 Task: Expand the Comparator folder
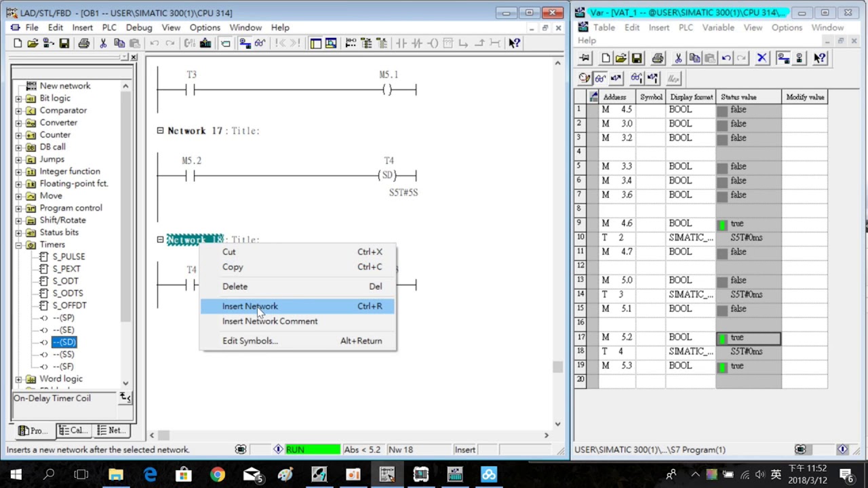click(19, 110)
